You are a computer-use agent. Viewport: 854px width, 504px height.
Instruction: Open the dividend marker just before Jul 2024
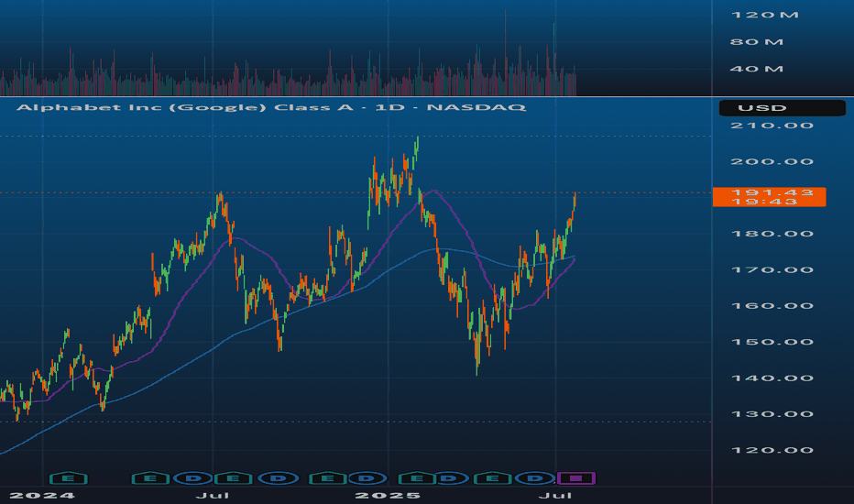[x=192, y=478]
